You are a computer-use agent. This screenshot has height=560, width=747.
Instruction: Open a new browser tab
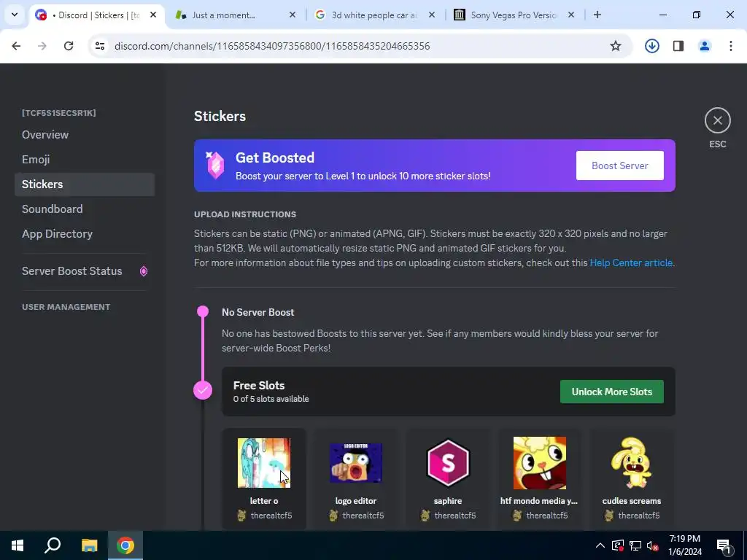click(x=597, y=15)
